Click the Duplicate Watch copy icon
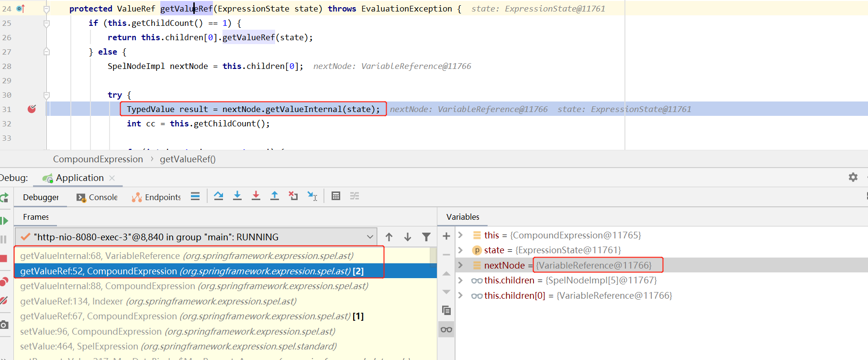 click(446, 311)
